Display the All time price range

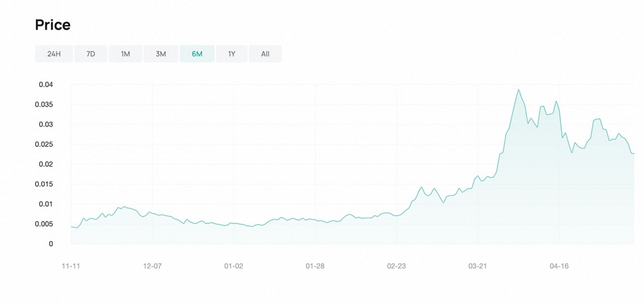tap(265, 54)
